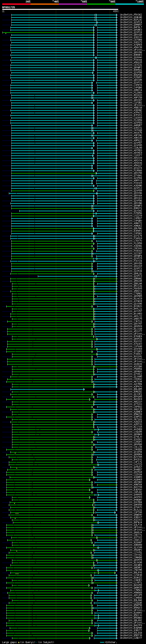Image resolution: width=146 pixels, height=644 pixels.
Task: Click the UniRef100_C1FDB2 hit label
Action: [131, 103]
